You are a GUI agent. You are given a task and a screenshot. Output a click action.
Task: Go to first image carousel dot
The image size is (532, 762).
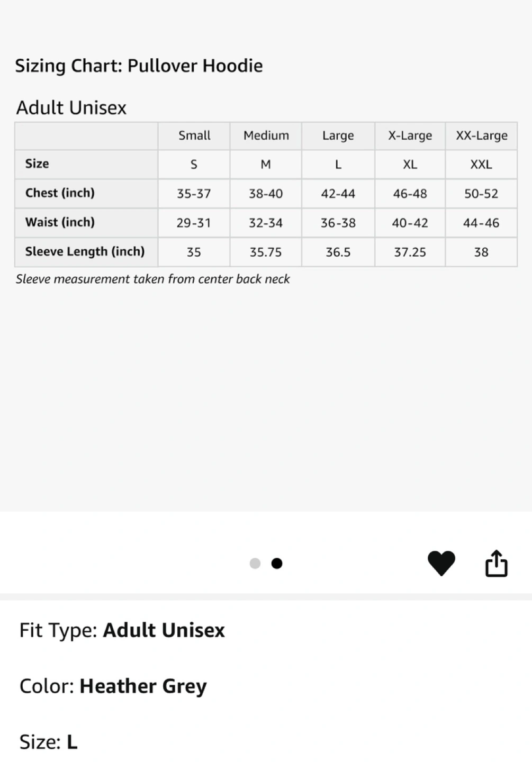point(255,564)
